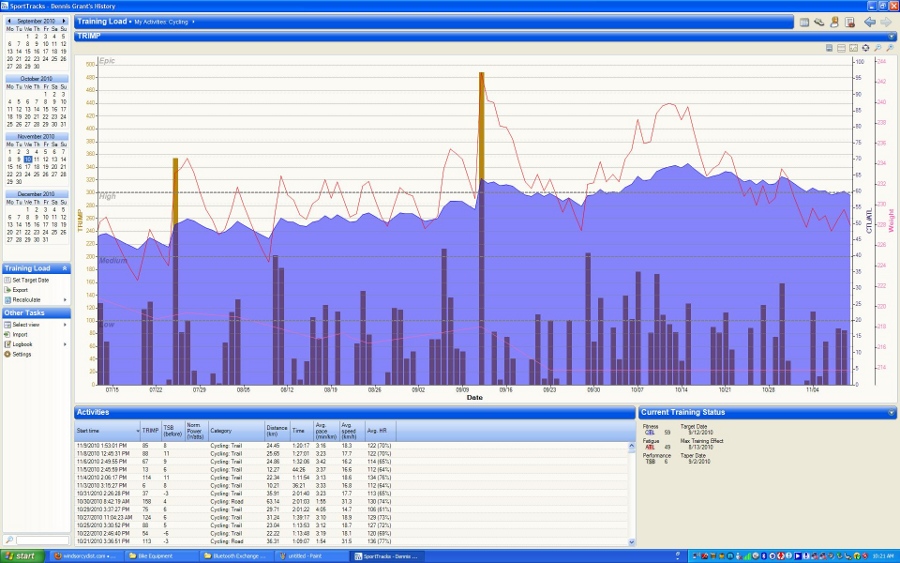Click the Distance (km) column header
Viewport: 900px width, 563px height.
tap(277, 430)
